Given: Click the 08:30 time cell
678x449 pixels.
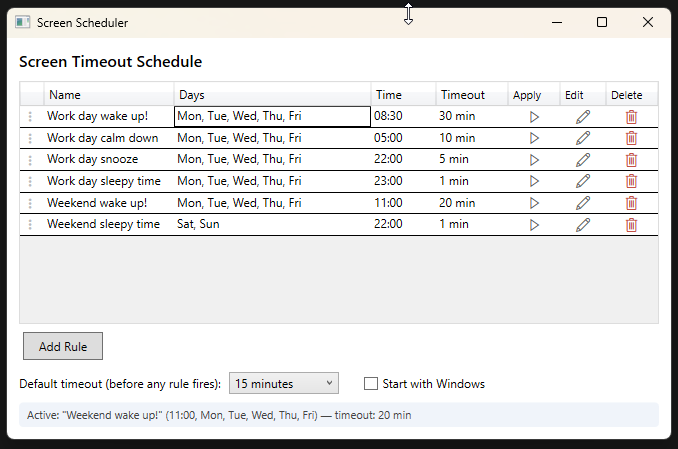Looking at the screenshot, I should (403, 116).
